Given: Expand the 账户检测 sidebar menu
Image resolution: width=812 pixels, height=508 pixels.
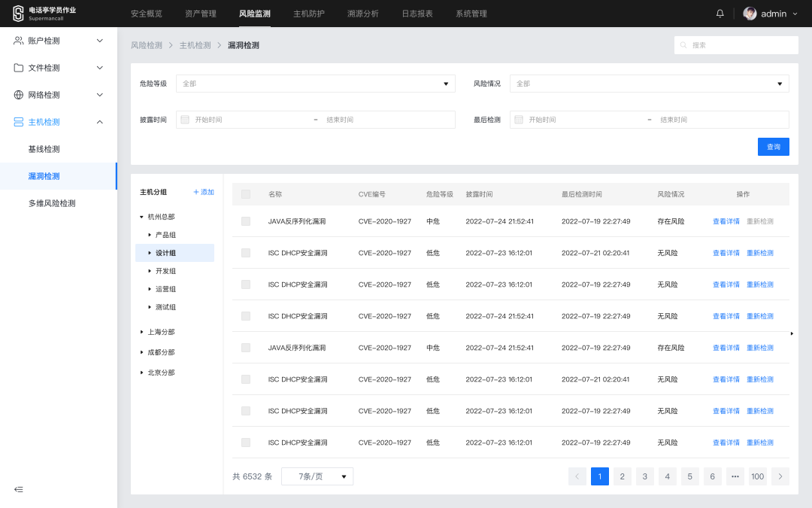Looking at the screenshot, I should 100,41.
